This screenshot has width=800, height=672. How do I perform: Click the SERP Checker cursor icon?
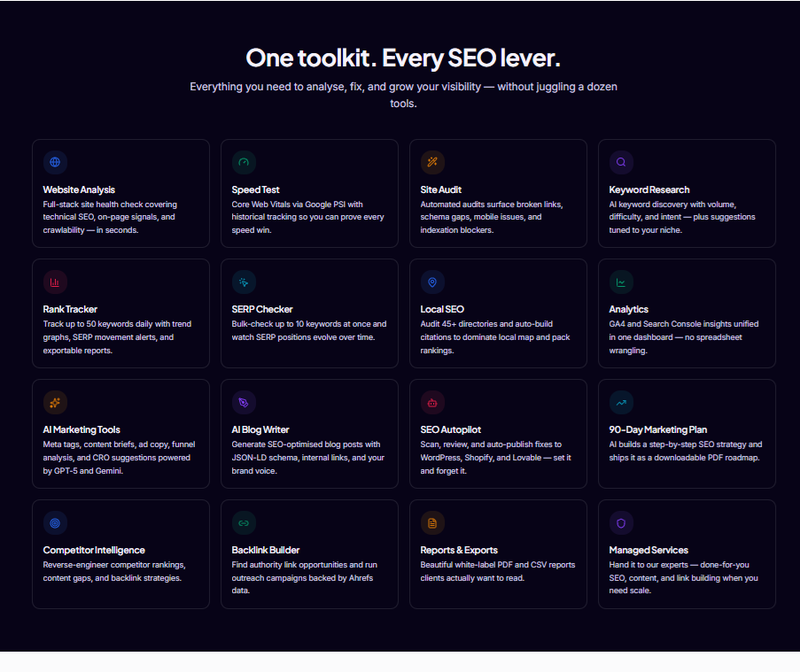pyautogui.click(x=244, y=282)
